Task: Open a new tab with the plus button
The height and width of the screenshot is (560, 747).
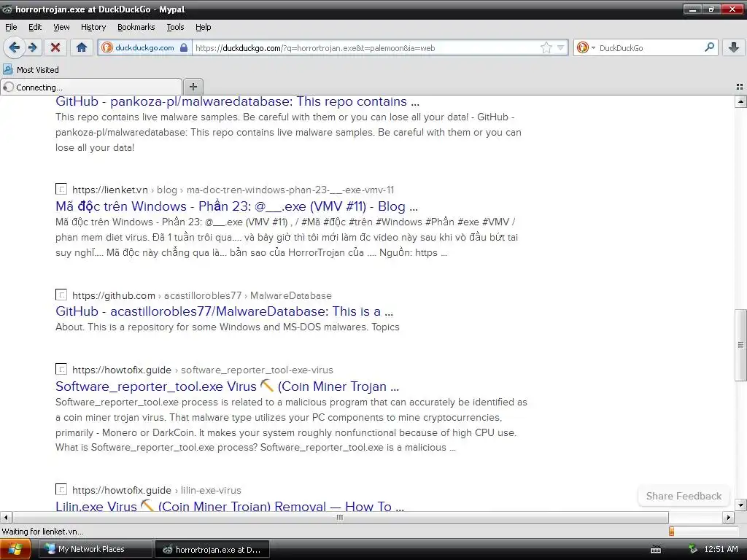Action: [x=193, y=87]
